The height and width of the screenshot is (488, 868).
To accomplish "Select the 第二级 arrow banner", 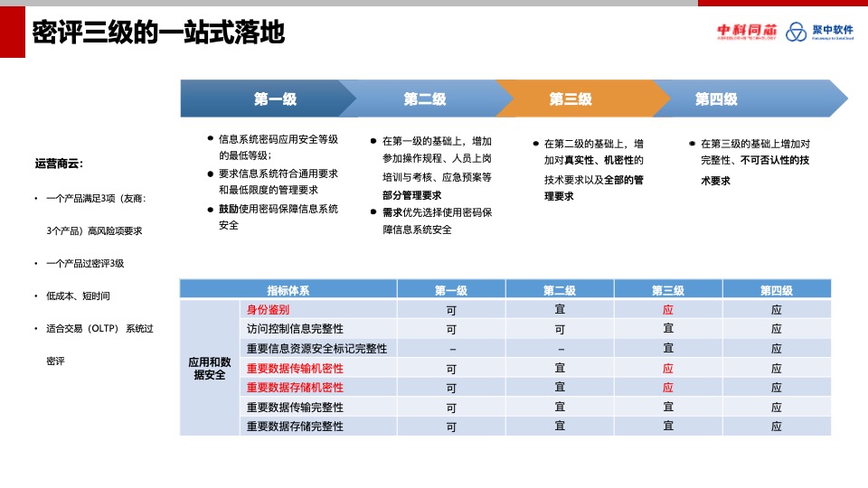I will [425, 99].
